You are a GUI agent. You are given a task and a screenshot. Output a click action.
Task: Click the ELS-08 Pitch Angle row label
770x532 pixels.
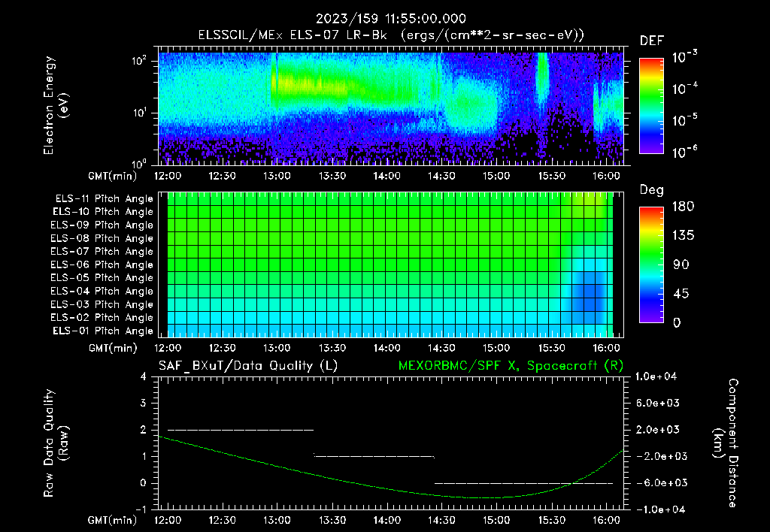pos(102,238)
